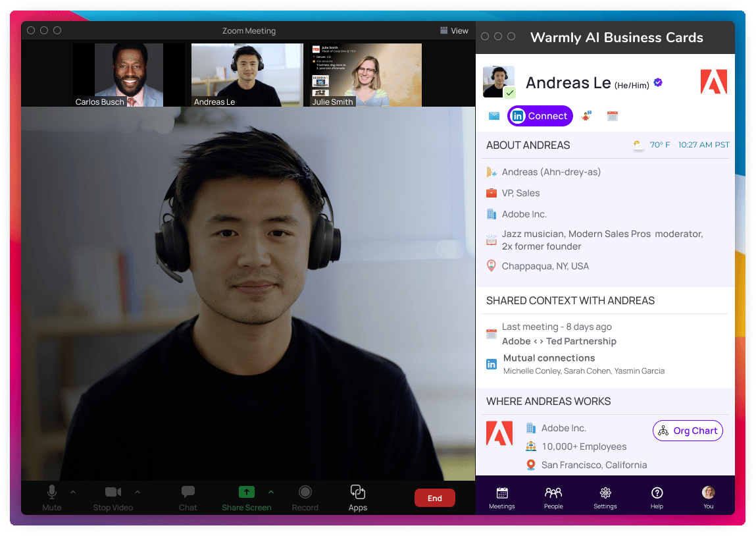Start recording with the Record icon
The image size is (756, 536).
coord(305,492)
